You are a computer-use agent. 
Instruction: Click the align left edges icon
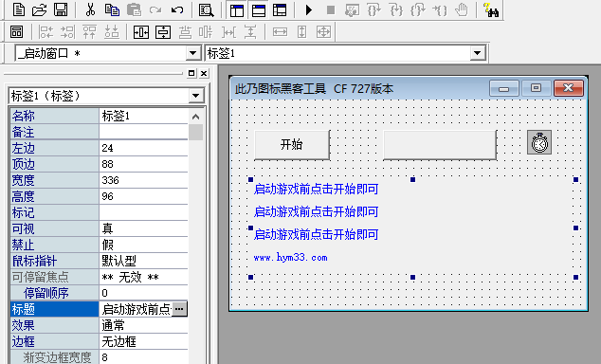[46, 32]
